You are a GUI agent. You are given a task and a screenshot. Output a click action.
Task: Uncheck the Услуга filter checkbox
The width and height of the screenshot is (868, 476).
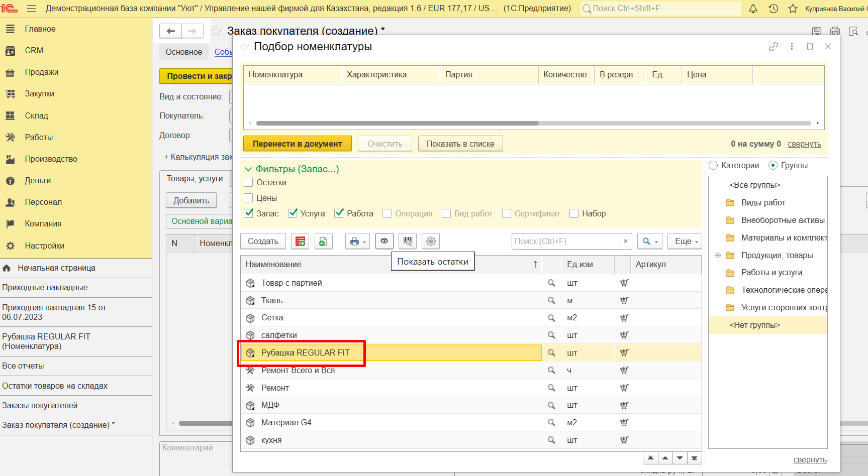tap(293, 213)
